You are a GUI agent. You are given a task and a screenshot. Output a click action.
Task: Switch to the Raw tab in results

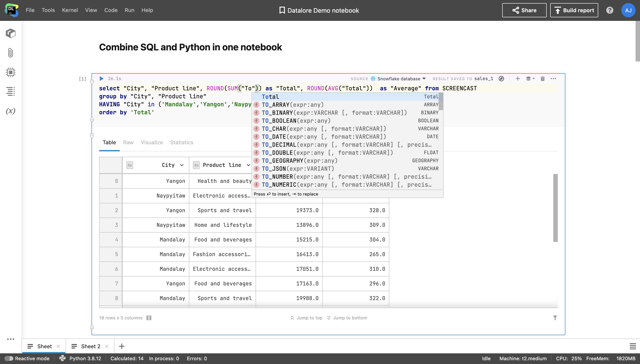pos(128,142)
